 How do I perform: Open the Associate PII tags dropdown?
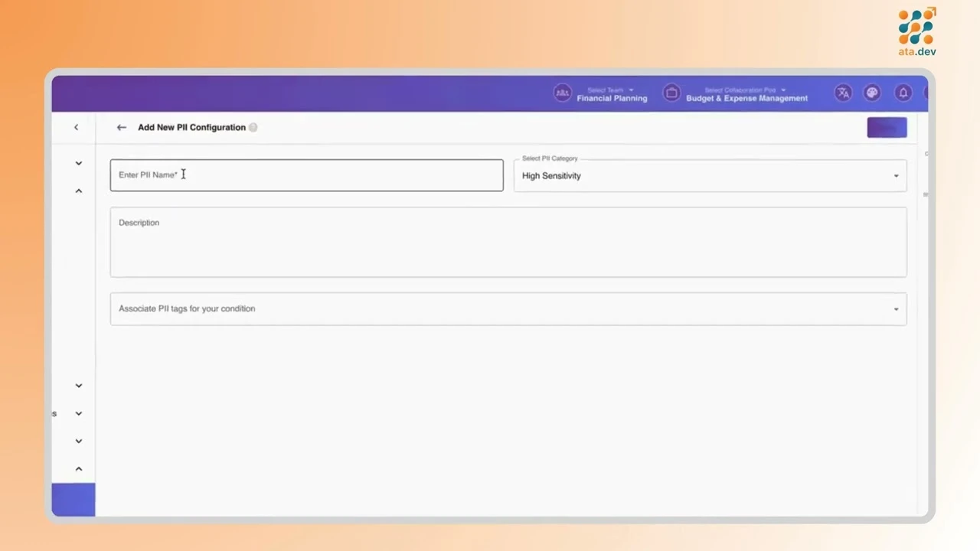(x=895, y=308)
